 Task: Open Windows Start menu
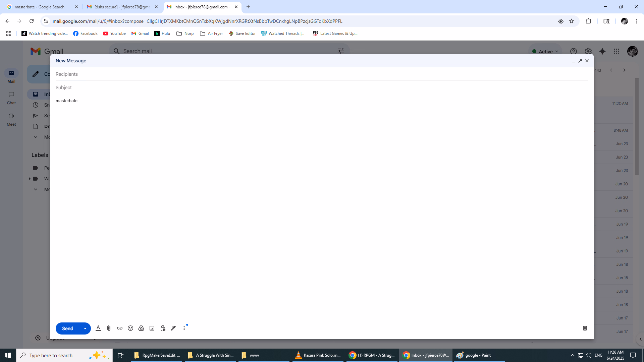[x=8, y=355]
